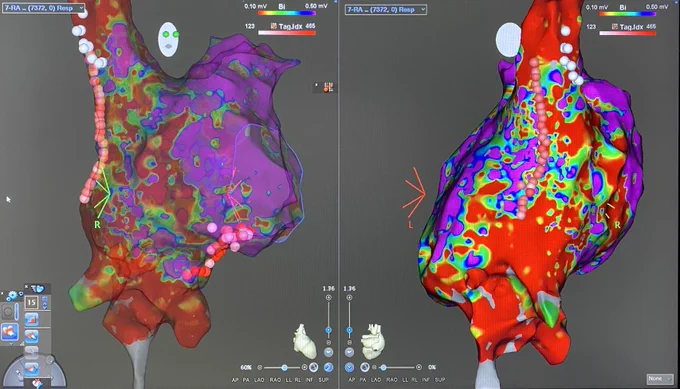Set right pane to PA view
Image resolution: width=680 pixels, height=389 pixels.
(x=363, y=380)
